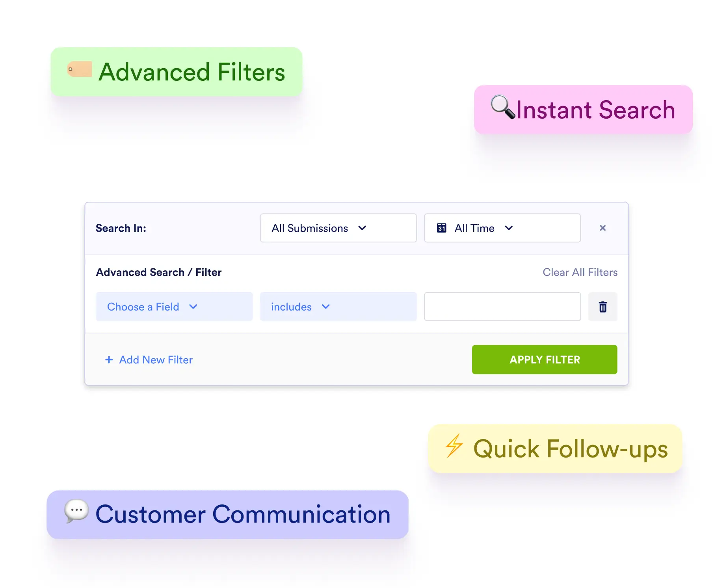The image size is (714, 588).
Task: Open the All Time date range dropdown
Action: tap(502, 228)
